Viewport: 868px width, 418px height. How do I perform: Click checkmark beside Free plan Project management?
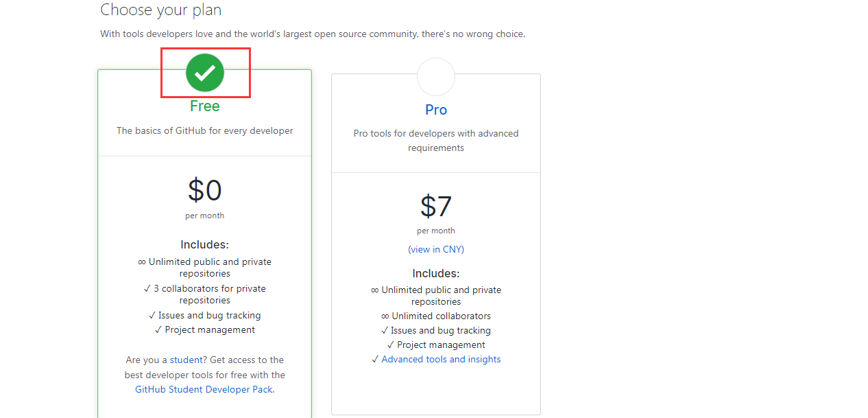coord(158,330)
